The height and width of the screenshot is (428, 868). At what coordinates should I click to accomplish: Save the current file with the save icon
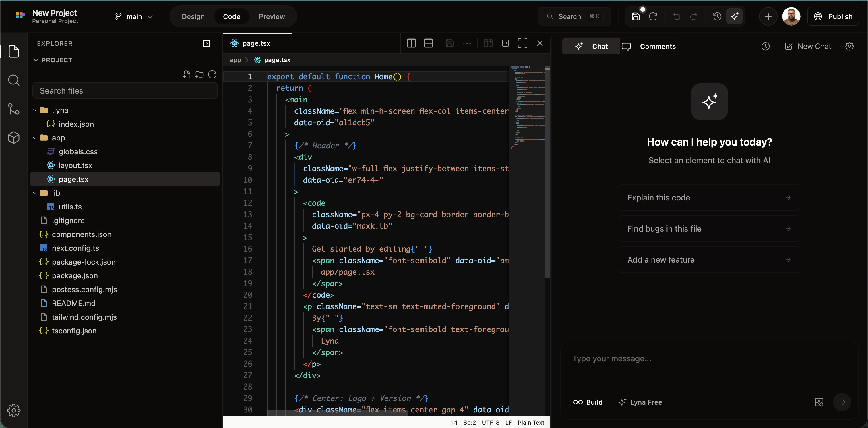[635, 16]
